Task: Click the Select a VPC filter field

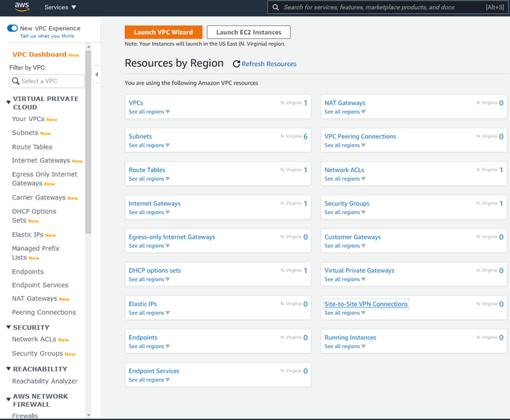Action: [47, 81]
